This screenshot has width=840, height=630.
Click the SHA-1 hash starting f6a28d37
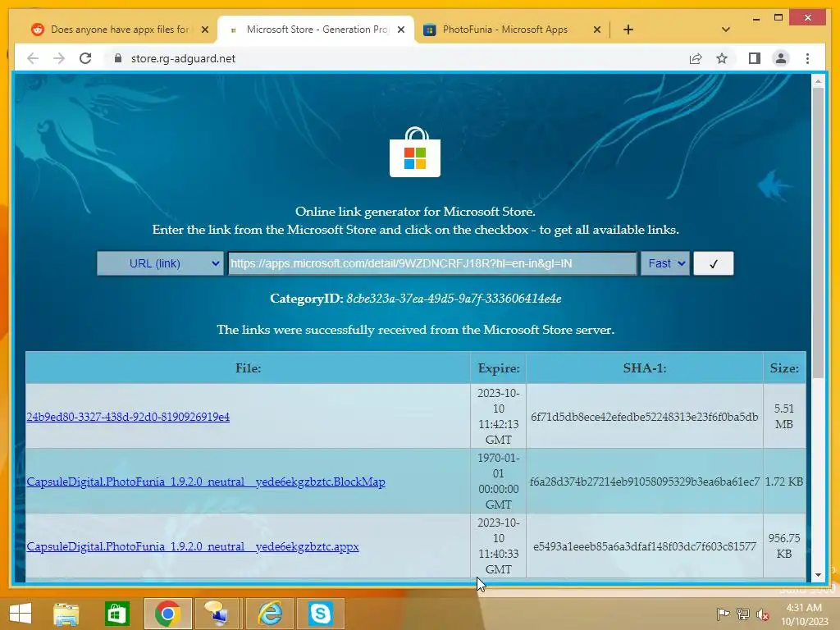coord(645,482)
